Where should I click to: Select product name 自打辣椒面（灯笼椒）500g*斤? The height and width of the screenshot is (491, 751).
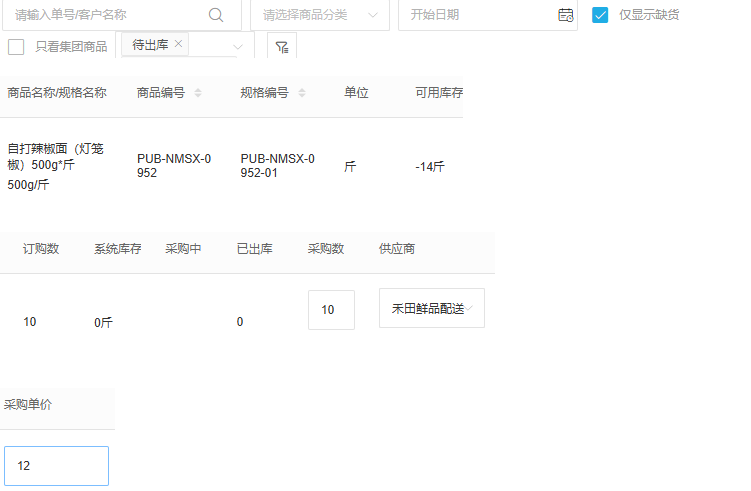click(56, 157)
